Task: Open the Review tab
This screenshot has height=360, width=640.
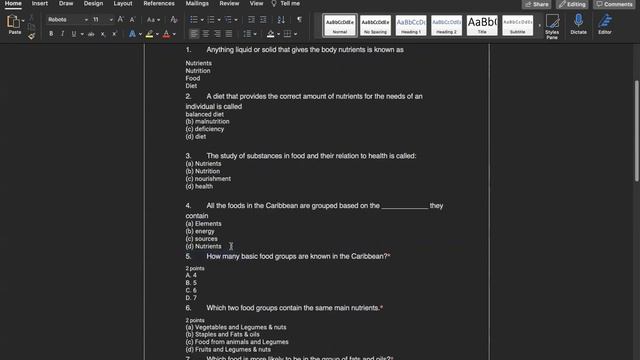Action: pos(229,4)
